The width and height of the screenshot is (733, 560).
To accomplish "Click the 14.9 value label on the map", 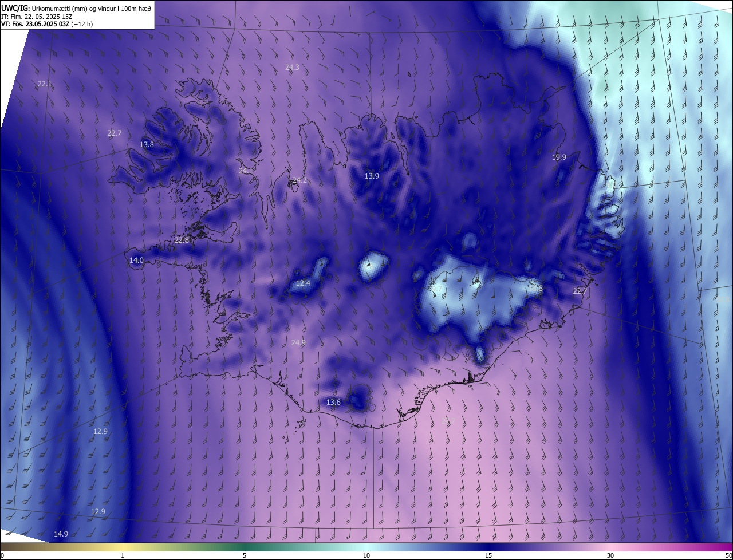I will tap(61, 534).
